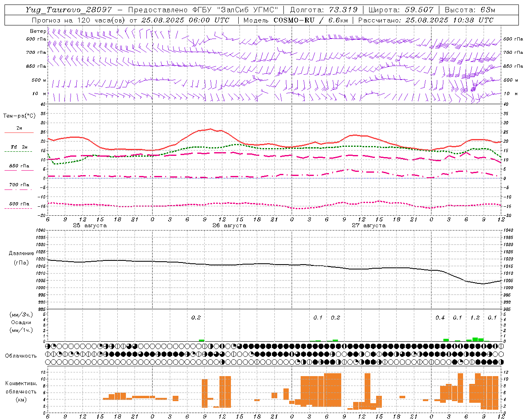Click the 1.2 precipitation amount value

(x=475, y=317)
